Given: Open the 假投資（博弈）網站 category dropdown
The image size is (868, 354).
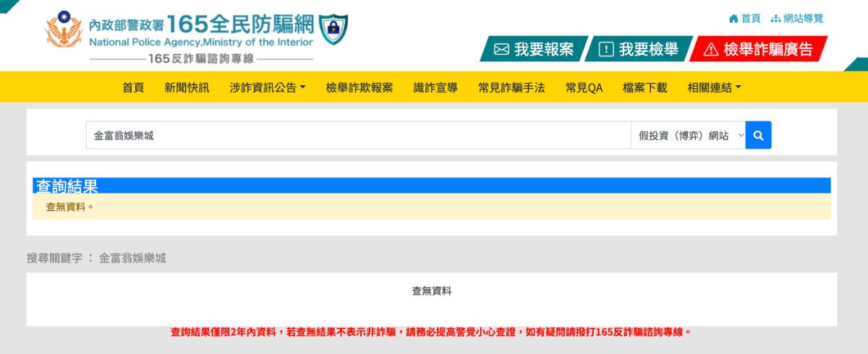Looking at the screenshot, I should coord(687,135).
